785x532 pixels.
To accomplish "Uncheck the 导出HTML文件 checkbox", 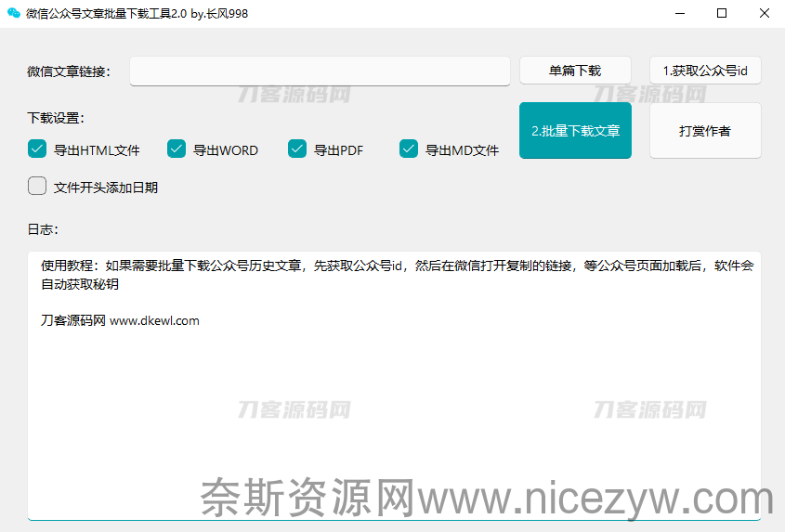I will point(37,149).
